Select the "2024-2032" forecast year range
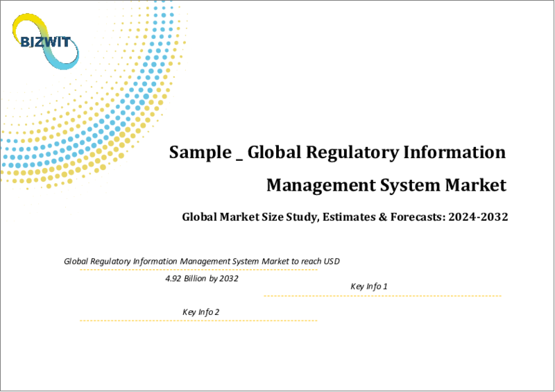The image size is (555, 392). pyautogui.click(x=479, y=217)
